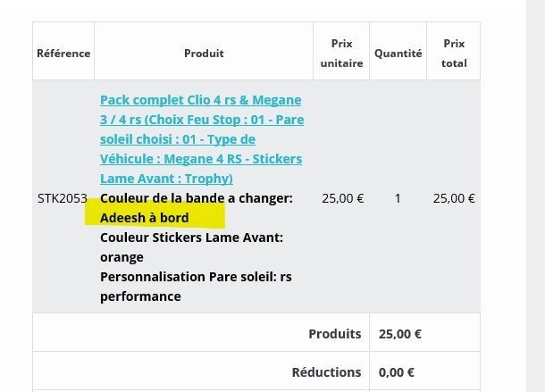
Task: Click the Réductions label
Action: pos(326,372)
